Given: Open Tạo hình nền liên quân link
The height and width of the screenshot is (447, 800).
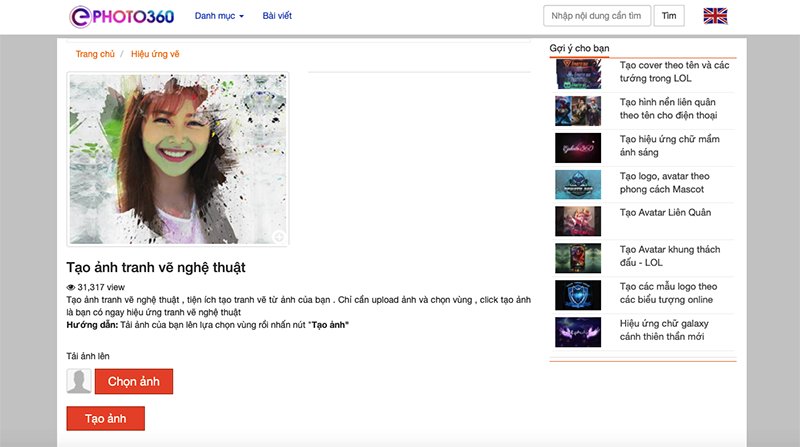Looking at the screenshot, I should 669,109.
